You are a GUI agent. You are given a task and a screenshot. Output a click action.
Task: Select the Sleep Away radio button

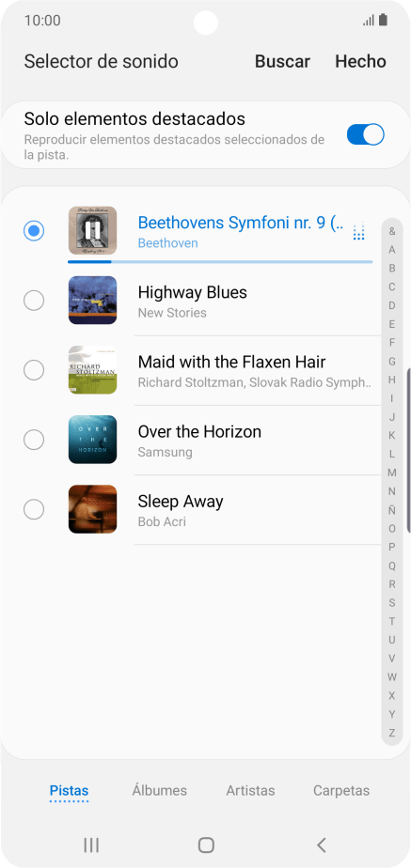(x=34, y=509)
